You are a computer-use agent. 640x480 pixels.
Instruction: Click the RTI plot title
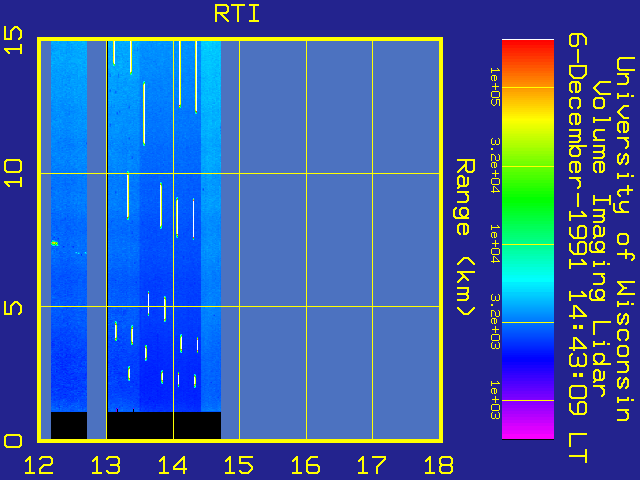click(x=237, y=14)
